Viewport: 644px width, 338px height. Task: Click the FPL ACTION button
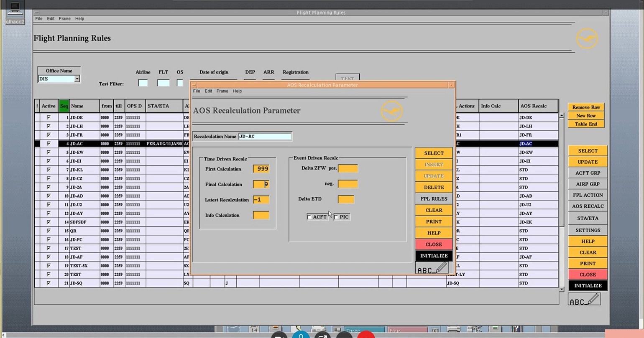tap(588, 195)
